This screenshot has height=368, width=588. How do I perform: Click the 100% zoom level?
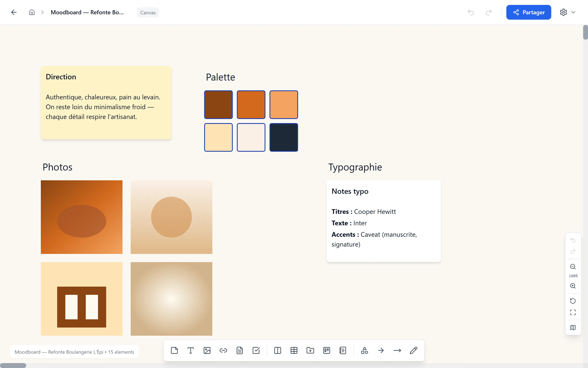pyautogui.click(x=573, y=276)
